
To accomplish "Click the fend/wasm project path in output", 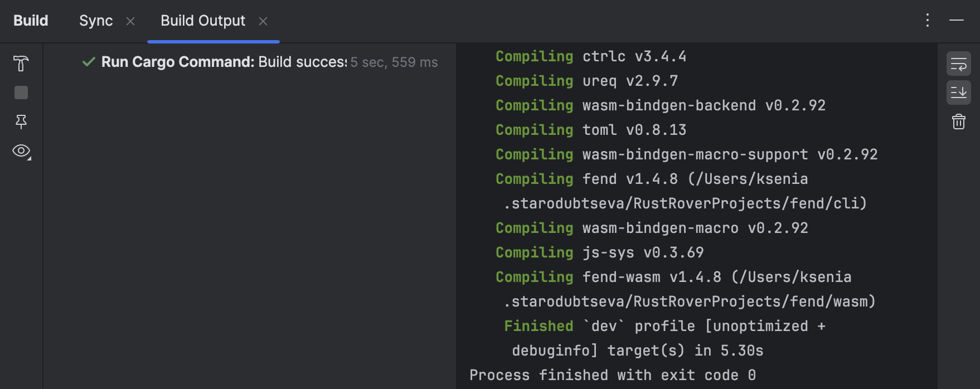I will pyautogui.click(x=690, y=302).
